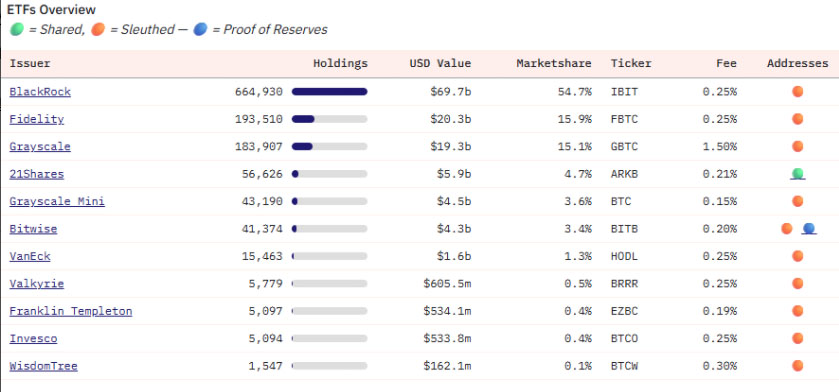Select VanEck's orange address icon
839x392 pixels.
[x=798, y=256]
